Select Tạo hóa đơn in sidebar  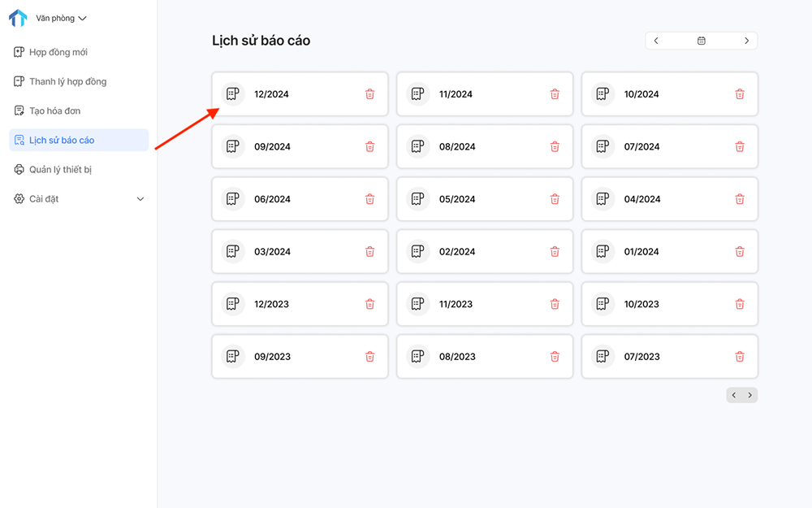(54, 111)
